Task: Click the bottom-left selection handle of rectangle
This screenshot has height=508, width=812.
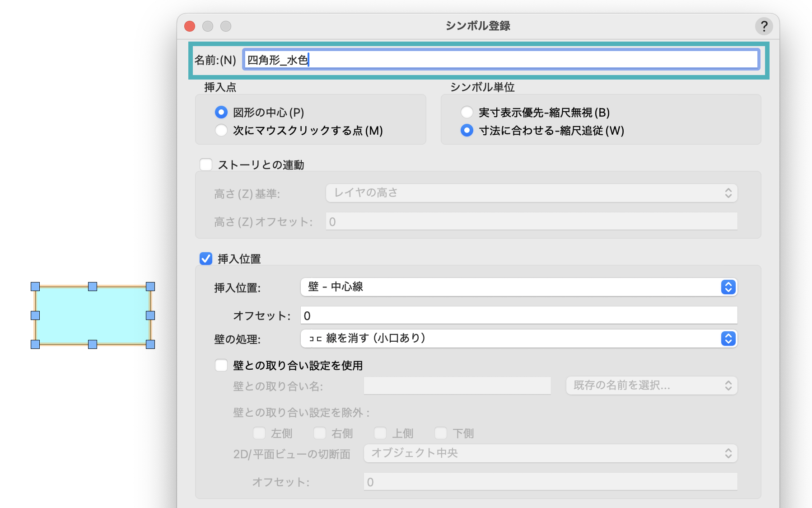Action: (35, 344)
